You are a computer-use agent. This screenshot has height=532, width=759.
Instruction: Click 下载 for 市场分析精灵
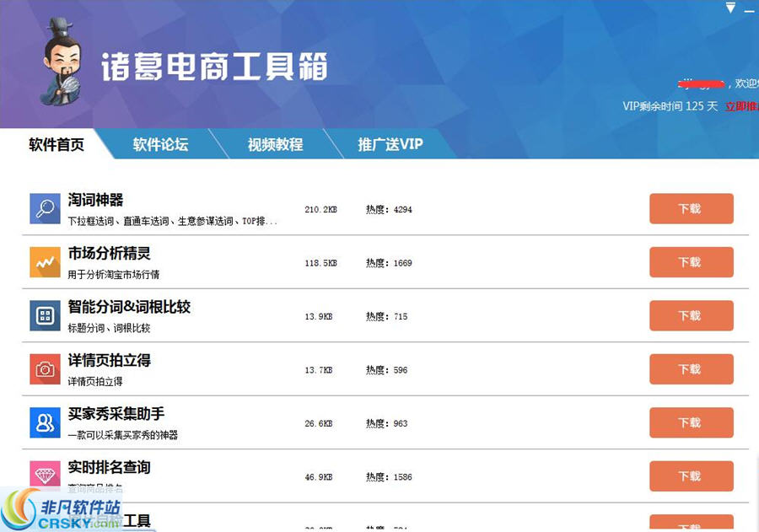[692, 262]
